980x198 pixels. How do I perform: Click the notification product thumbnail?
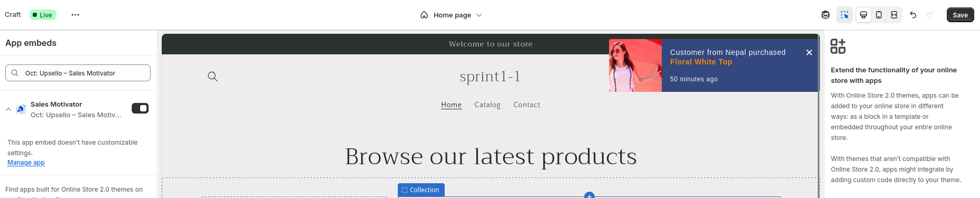point(635,65)
